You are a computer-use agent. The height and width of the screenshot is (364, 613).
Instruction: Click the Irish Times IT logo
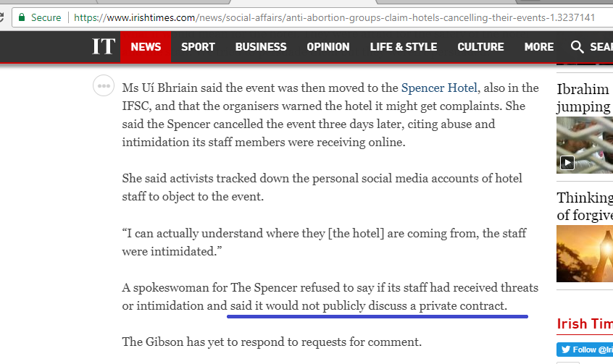[x=104, y=46]
